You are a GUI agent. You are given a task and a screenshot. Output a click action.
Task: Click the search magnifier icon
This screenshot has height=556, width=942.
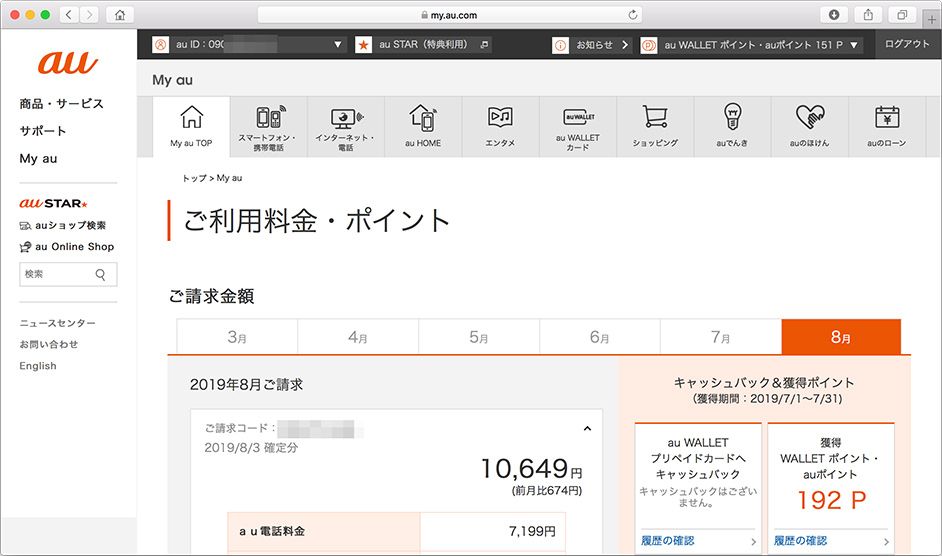100,275
